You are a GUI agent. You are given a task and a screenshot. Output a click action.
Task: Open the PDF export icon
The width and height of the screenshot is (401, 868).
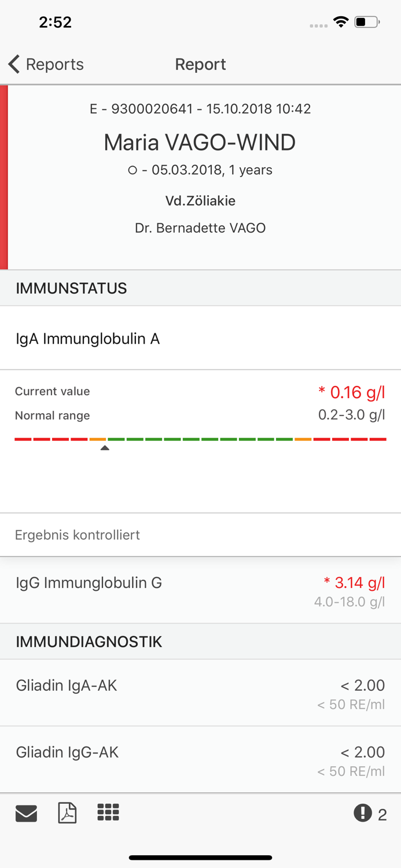coord(67,813)
